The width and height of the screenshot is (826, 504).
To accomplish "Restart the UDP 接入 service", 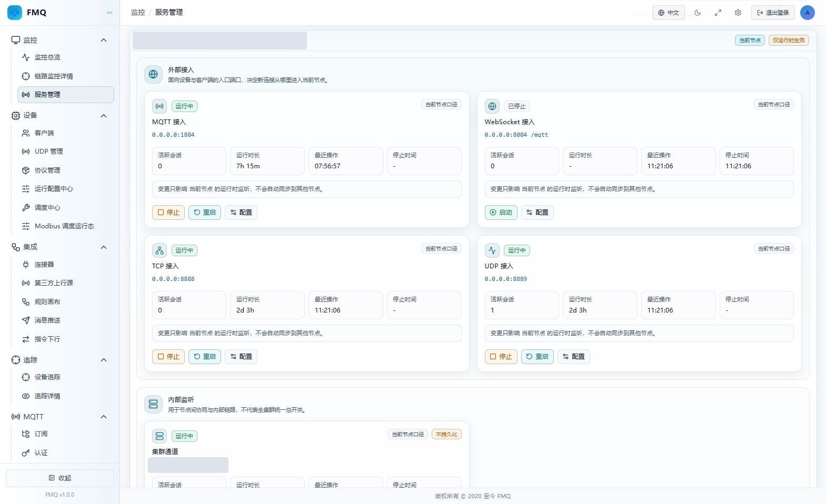I will pos(538,357).
